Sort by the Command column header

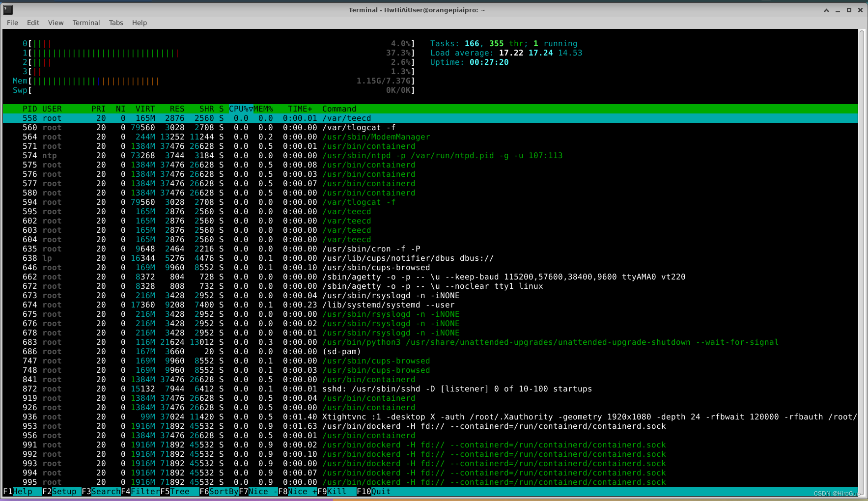coord(339,109)
